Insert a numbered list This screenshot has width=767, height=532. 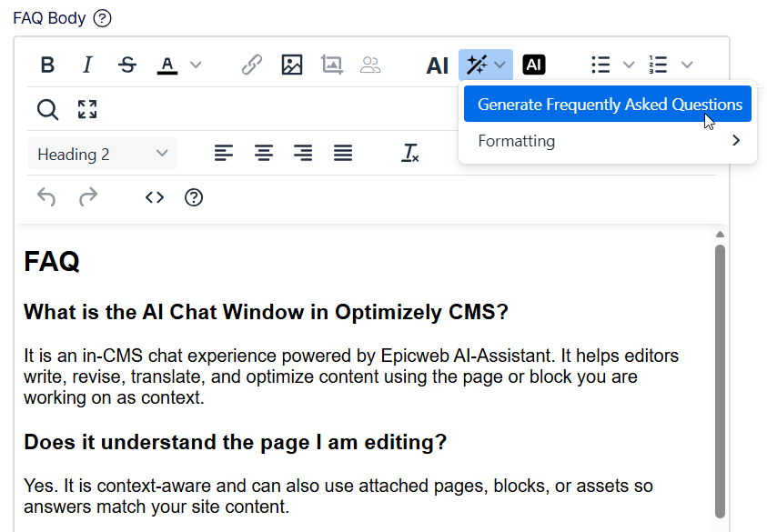point(659,65)
